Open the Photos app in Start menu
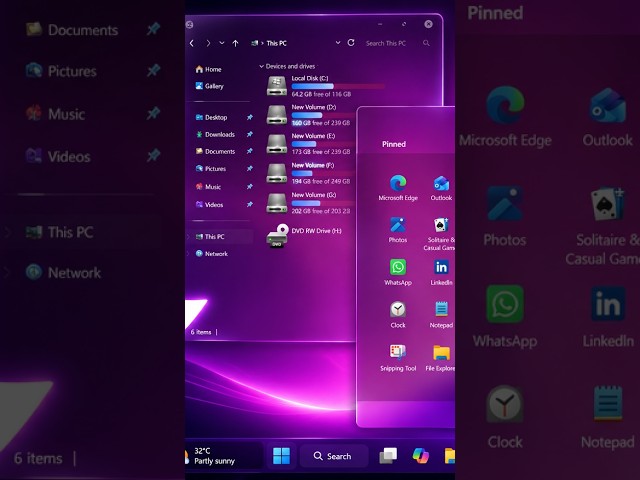This screenshot has width=640, height=480. [x=398, y=230]
